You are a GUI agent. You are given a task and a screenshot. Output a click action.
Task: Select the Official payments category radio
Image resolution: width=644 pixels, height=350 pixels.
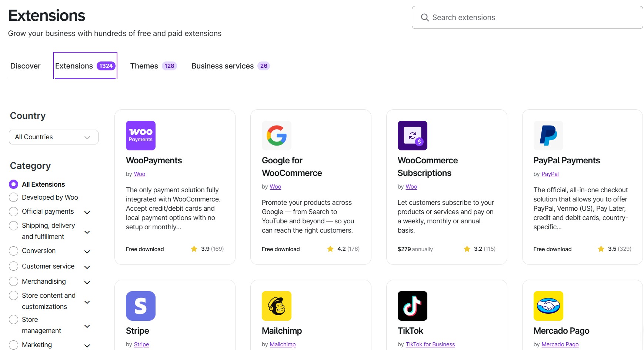click(x=13, y=211)
